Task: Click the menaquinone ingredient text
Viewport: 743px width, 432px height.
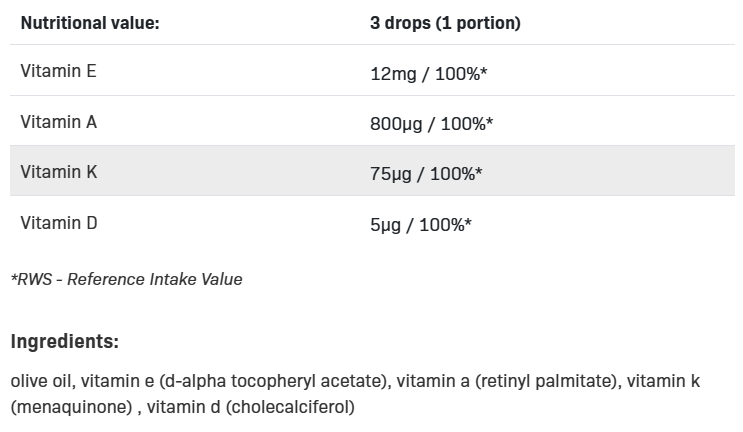Action: pos(71,407)
